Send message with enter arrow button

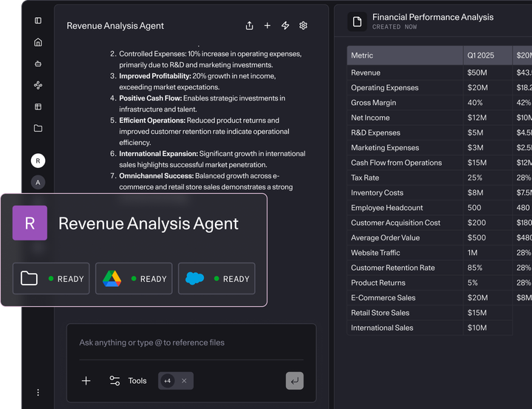[x=295, y=381]
